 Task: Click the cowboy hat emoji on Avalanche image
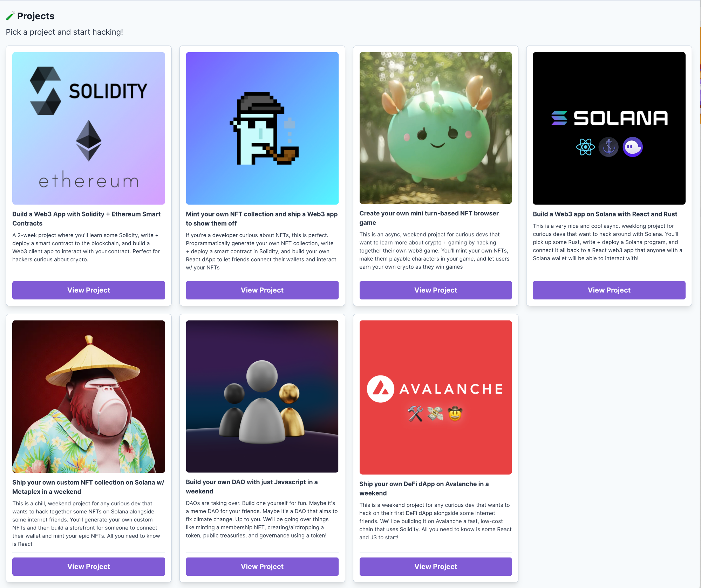tap(455, 414)
